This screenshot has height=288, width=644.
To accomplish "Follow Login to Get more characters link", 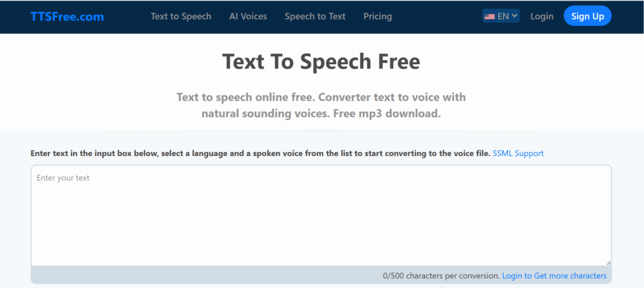I will click(554, 276).
